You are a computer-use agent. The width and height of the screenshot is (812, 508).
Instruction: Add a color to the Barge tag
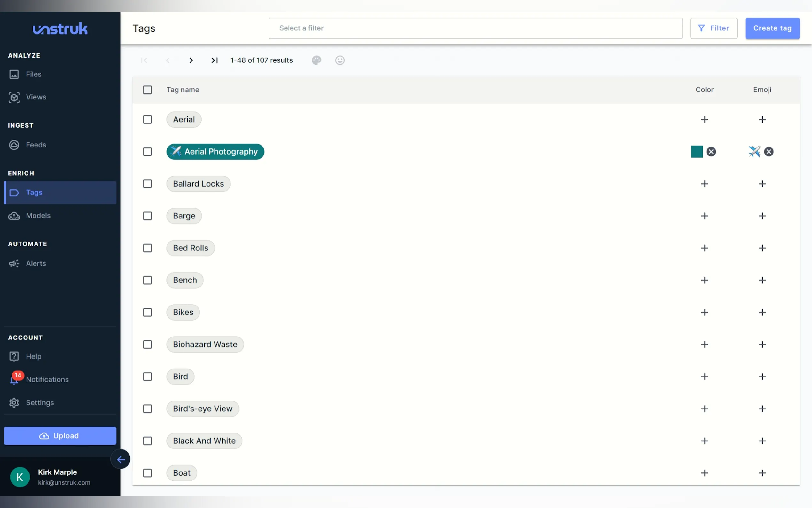(x=704, y=216)
